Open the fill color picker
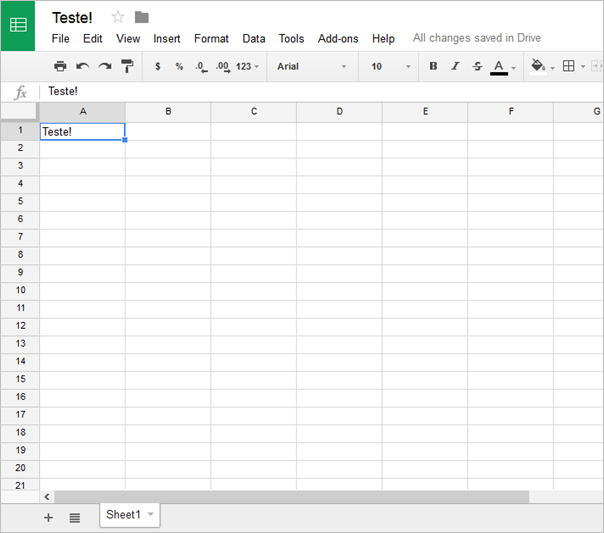Image resolution: width=604 pixels, height=533 pixels. (x=538, y=67)
